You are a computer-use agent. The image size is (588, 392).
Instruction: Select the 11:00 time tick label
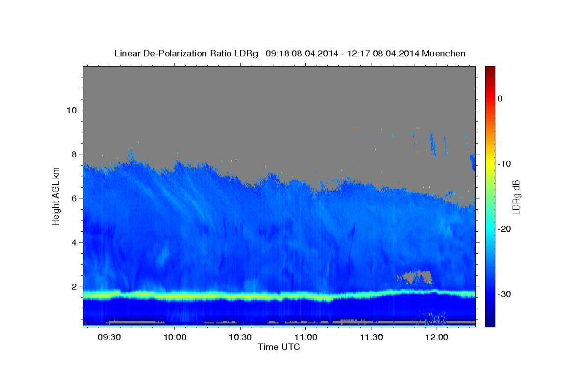[306, 338]
